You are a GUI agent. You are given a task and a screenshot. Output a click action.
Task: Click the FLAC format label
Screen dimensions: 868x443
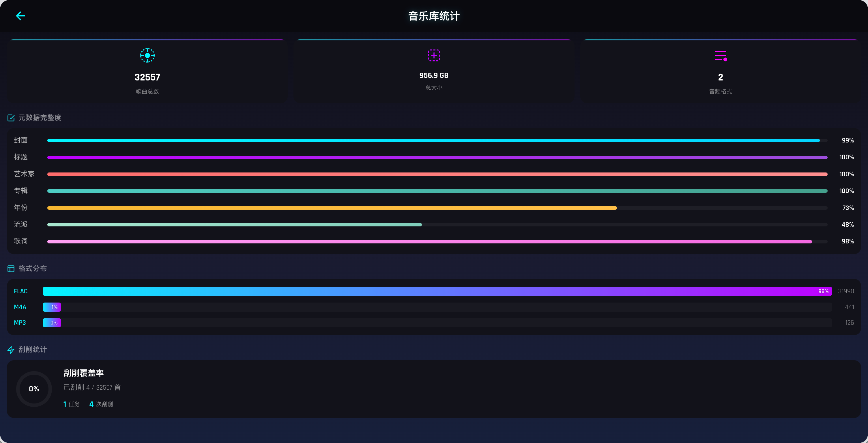click(x=20, y=291)
